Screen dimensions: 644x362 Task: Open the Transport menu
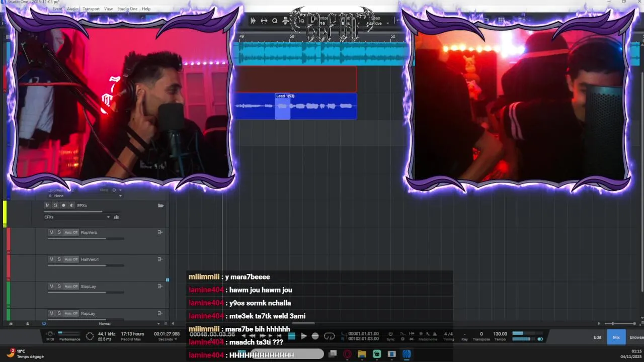pyautogui.click(x=91, y=9)
